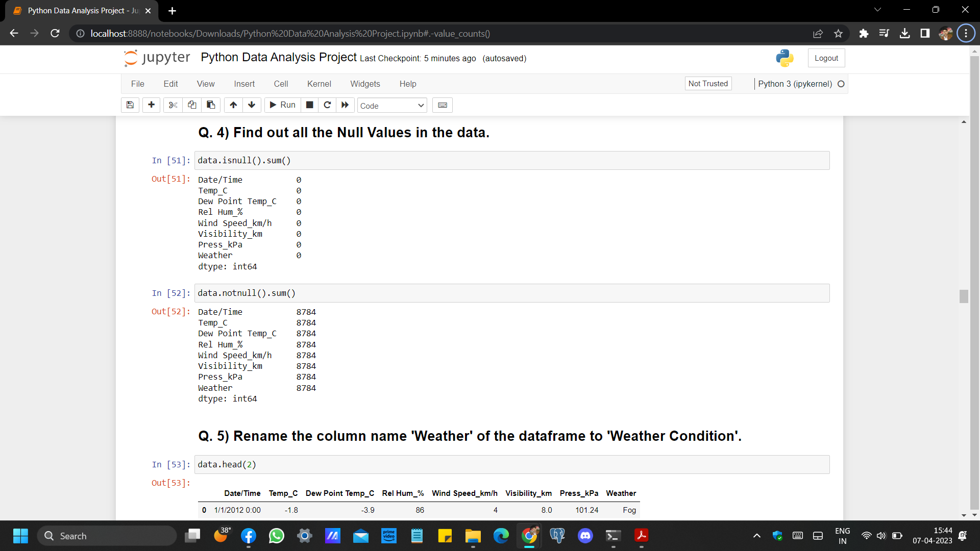980x551 pixels.
Task: Move selected cell up arrow
Action: click(233, 105)
